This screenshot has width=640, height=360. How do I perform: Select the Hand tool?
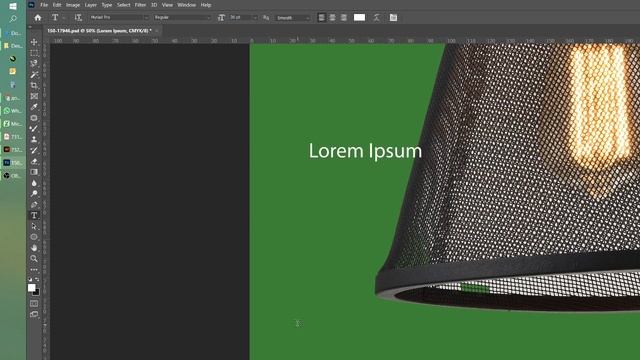tap(34, 248)
